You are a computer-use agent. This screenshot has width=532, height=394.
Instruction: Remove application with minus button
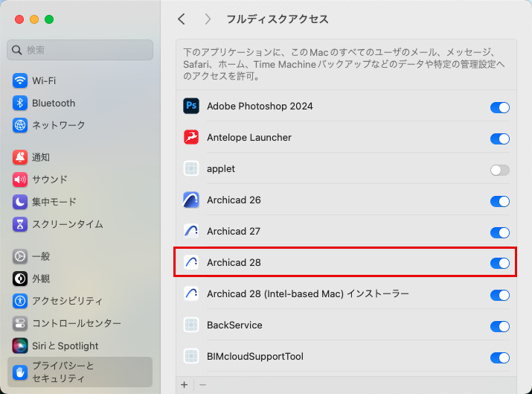(202, 385)
